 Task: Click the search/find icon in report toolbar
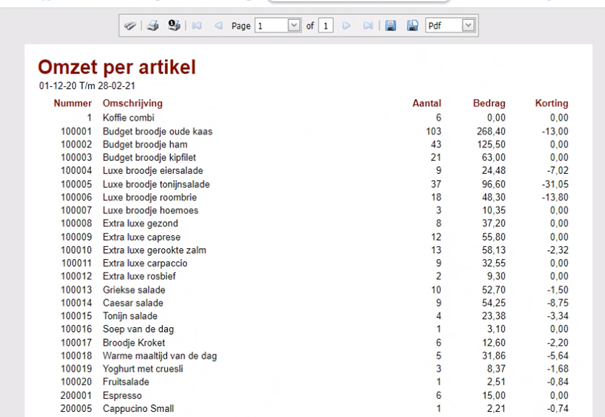tap(130, 26)
